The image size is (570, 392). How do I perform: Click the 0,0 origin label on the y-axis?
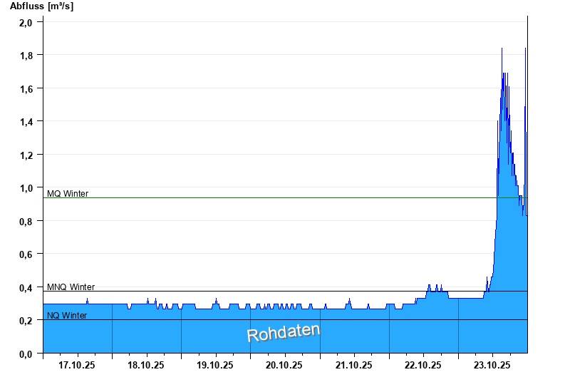pyautogui.click(x=26, y=354)
